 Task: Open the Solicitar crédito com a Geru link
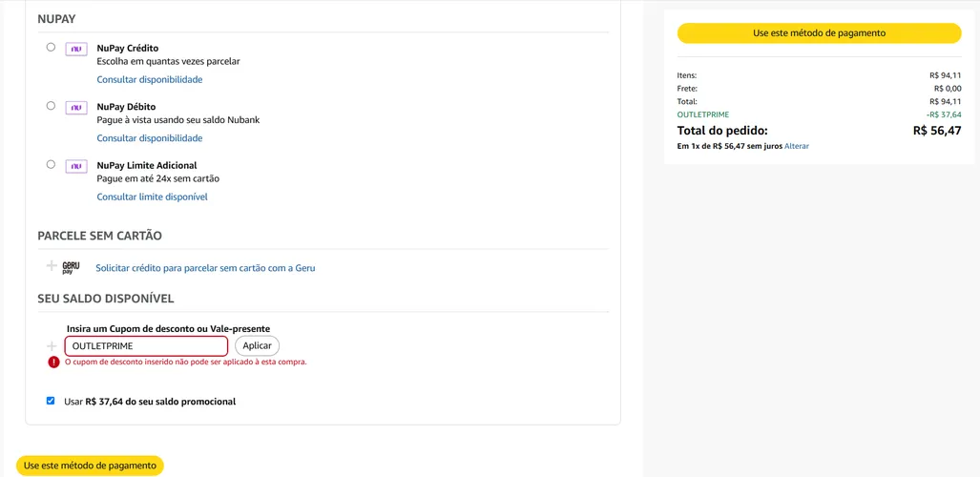tap(205, 268)
